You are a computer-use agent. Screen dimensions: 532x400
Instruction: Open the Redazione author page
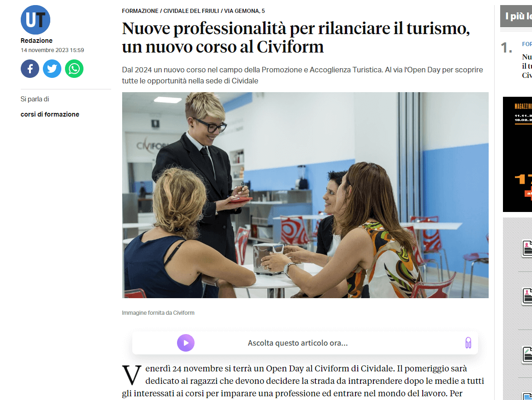[x=36, y=41]
